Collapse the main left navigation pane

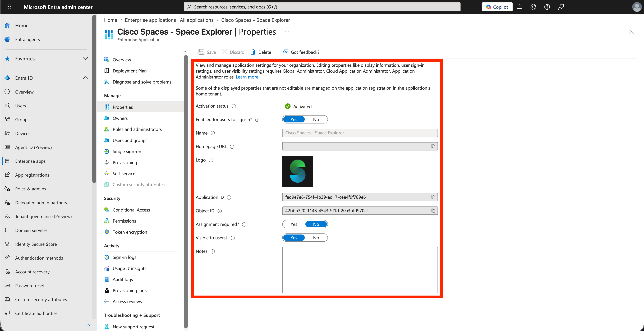(89, 325)
